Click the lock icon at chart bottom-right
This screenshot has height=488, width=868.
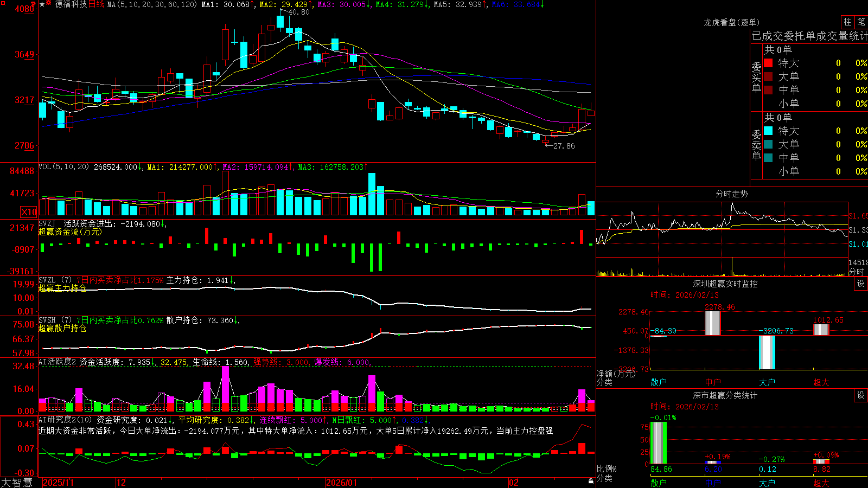click(x=591, y=481)
